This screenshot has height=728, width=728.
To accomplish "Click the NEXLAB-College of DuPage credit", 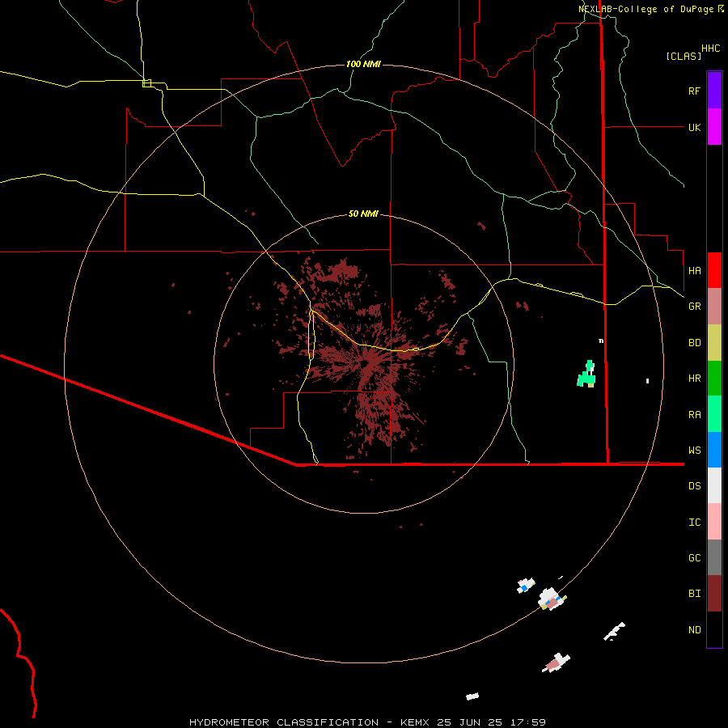I will coord(650,9).
